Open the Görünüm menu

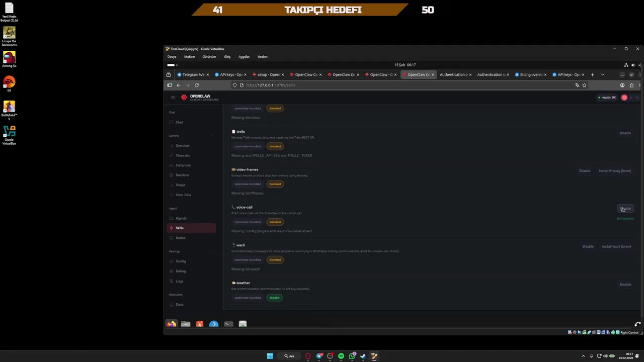click(209, 57)
